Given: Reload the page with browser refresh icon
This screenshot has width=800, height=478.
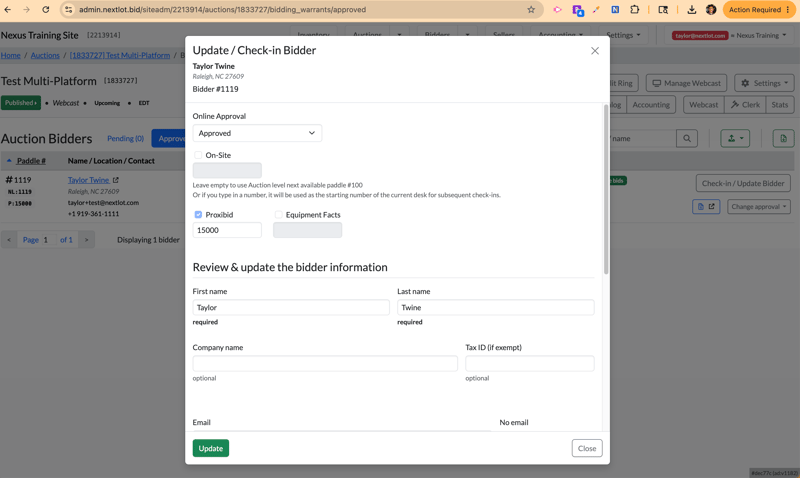Looking at the screenshot, I should 46,9.
